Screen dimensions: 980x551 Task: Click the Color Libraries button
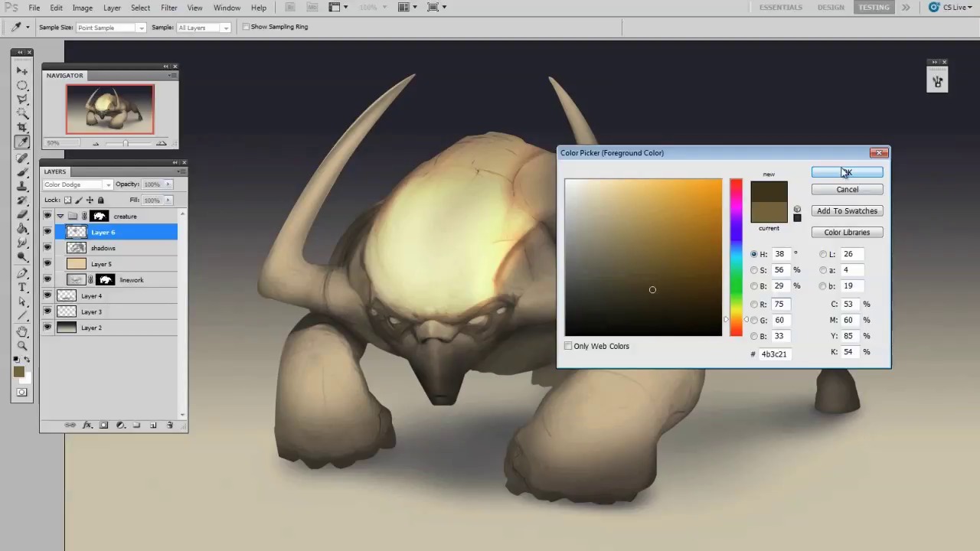tap(847, 233)
